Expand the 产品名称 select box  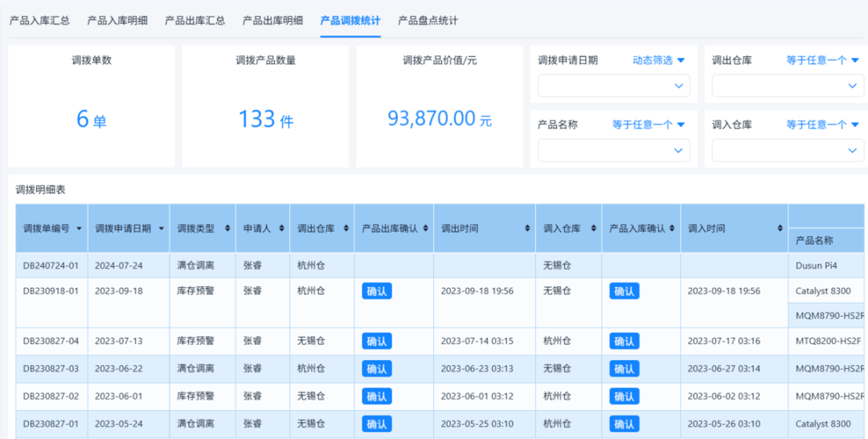(614, 150)
